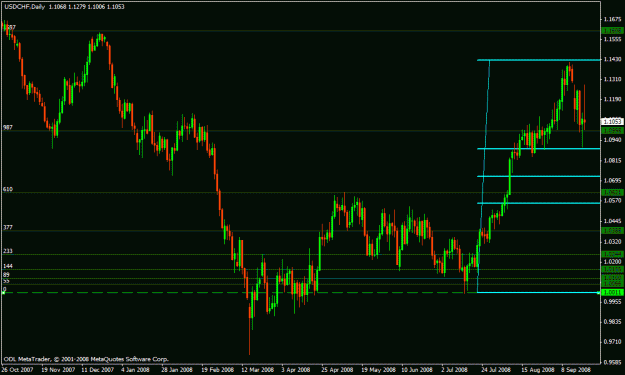Click the 19 Feb 2008 date label
625x375 pixels.
(x=217, y=370)
